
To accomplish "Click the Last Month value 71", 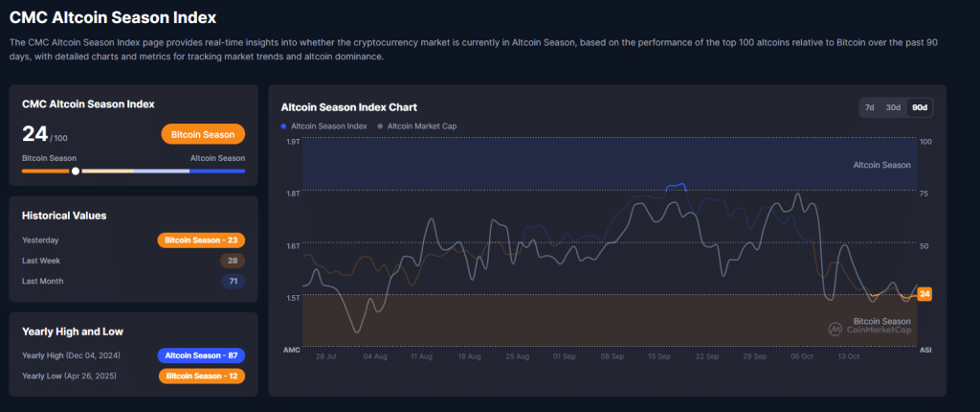I will tap(234, 281).
